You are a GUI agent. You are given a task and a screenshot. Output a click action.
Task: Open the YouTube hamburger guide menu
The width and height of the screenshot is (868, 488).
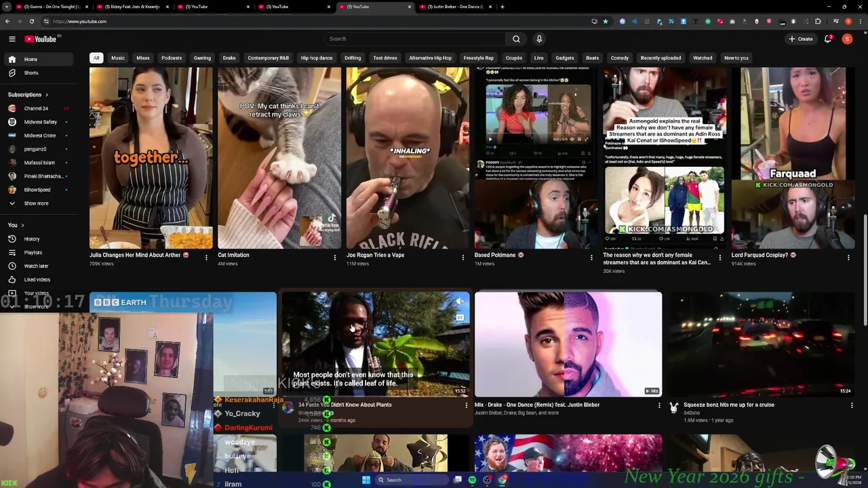[12, 39]
